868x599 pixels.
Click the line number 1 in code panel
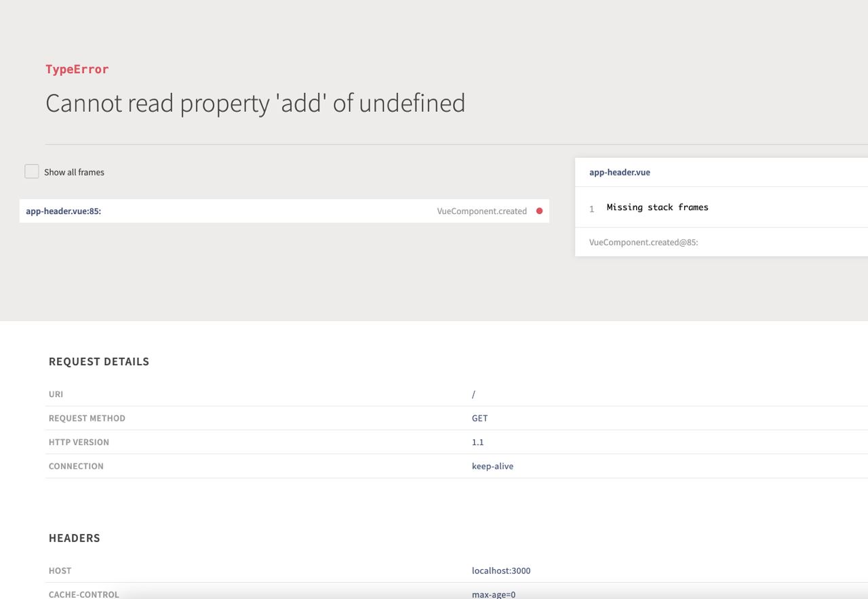point(592,209)
